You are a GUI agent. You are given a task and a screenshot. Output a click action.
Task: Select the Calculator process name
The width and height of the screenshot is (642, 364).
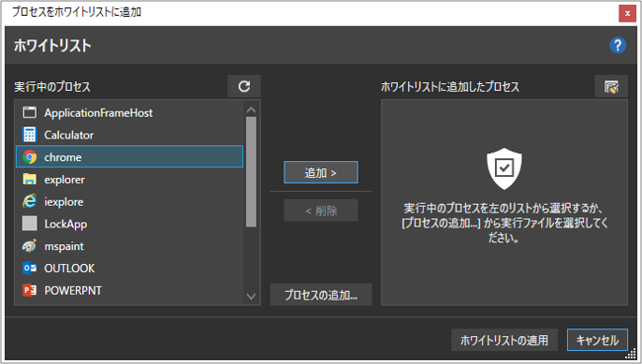69,135
